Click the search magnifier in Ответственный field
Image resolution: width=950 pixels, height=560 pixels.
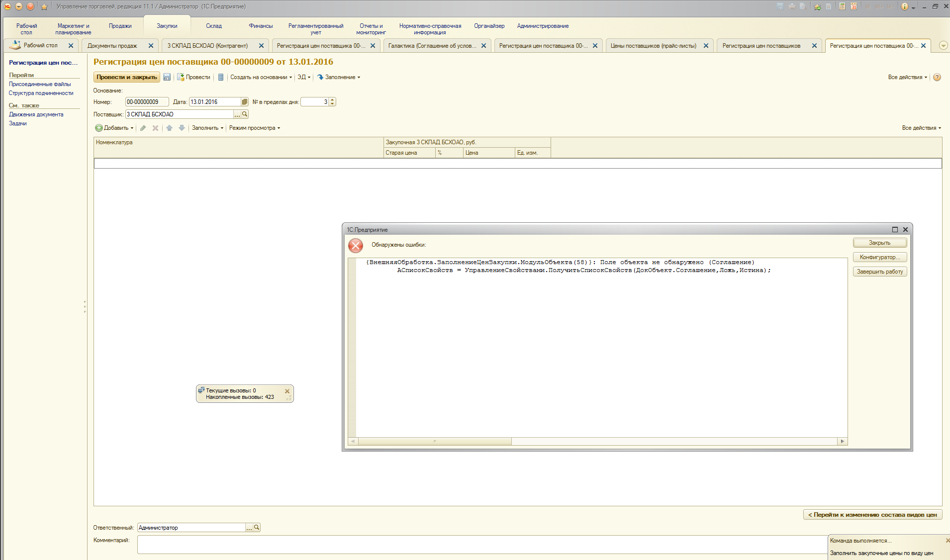tap(257, 527)
